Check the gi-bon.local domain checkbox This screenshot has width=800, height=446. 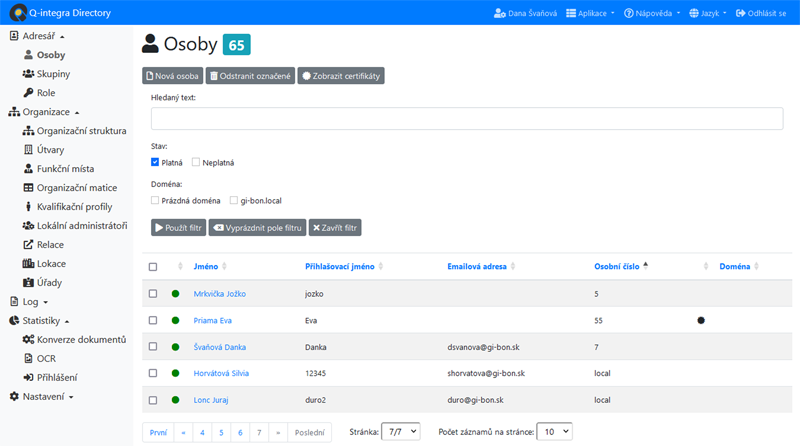234,201
